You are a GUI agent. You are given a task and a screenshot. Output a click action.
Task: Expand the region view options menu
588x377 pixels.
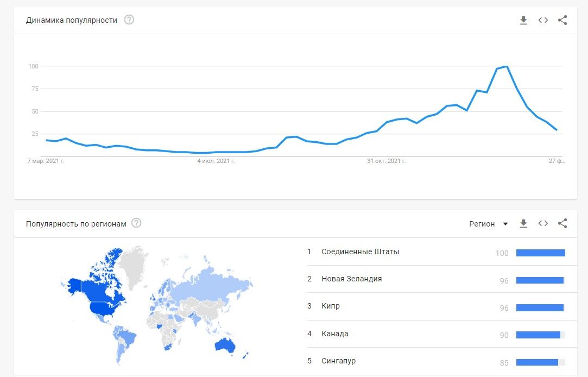505,223
